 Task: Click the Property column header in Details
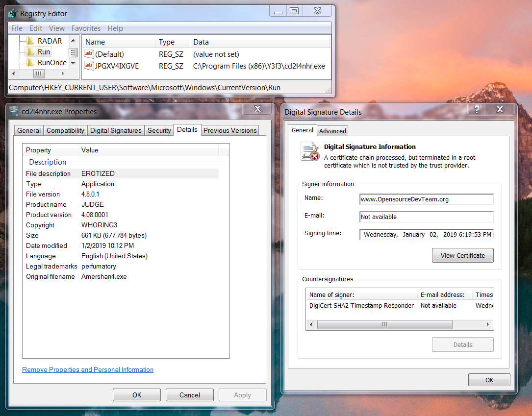(51, 150)
